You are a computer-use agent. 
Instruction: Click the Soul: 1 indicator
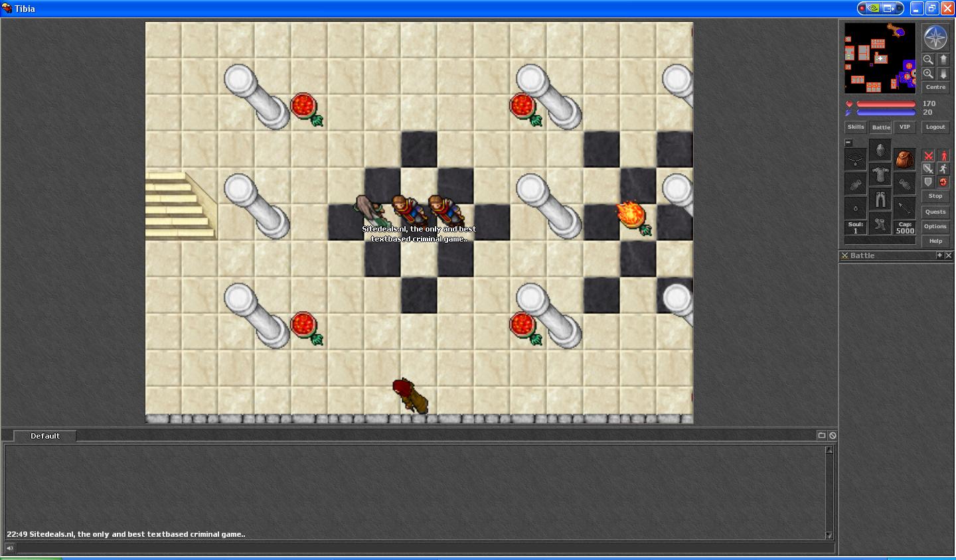pyautogui.click(x=856, y=228)
